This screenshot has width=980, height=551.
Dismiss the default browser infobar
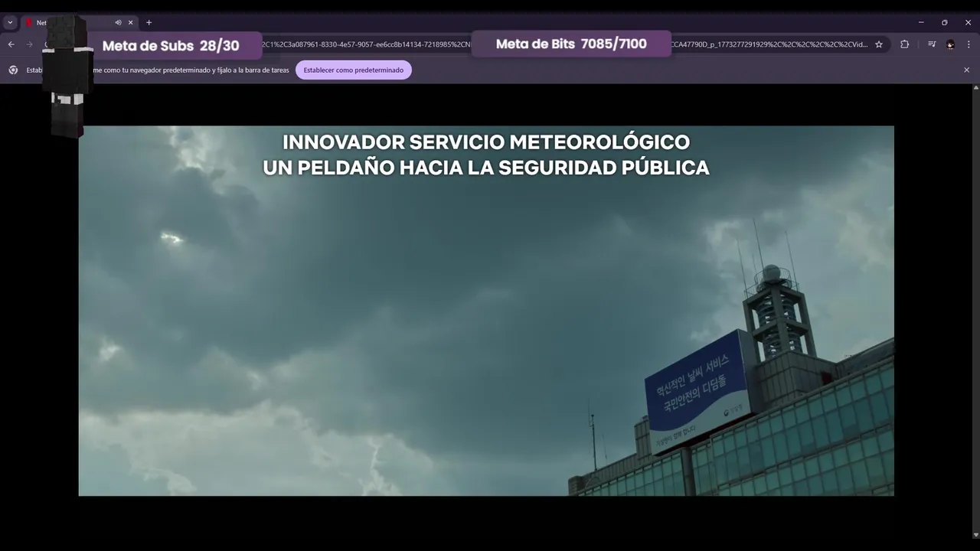click(966, 70)
